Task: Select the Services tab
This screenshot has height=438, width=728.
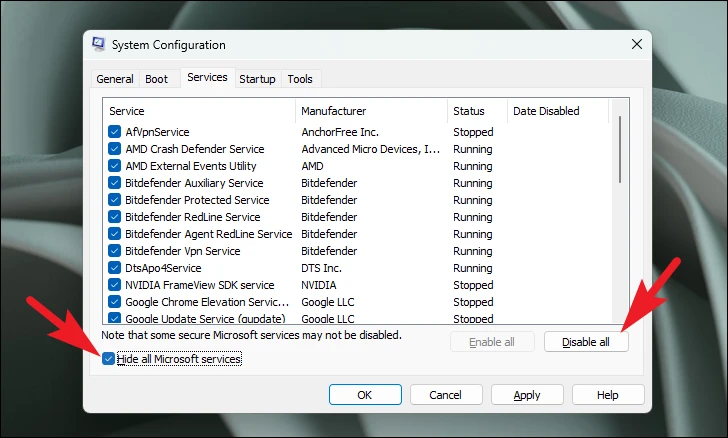Action: click(207, 77)
